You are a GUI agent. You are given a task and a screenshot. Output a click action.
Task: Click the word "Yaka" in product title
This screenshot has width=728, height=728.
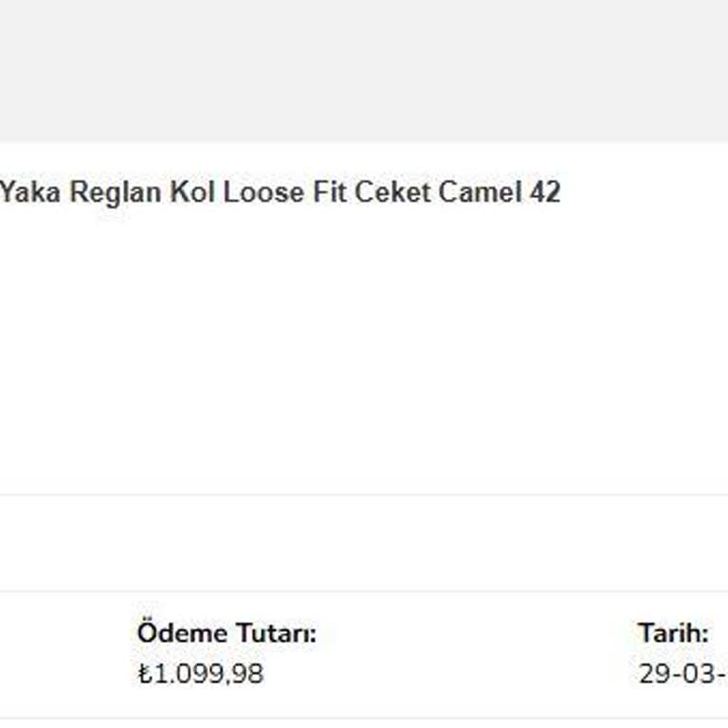click(30, 192)
